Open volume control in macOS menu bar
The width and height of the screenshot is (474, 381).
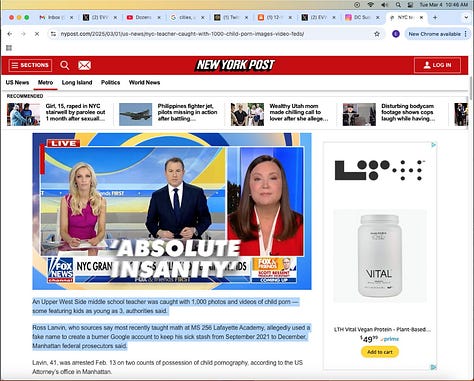384,5
